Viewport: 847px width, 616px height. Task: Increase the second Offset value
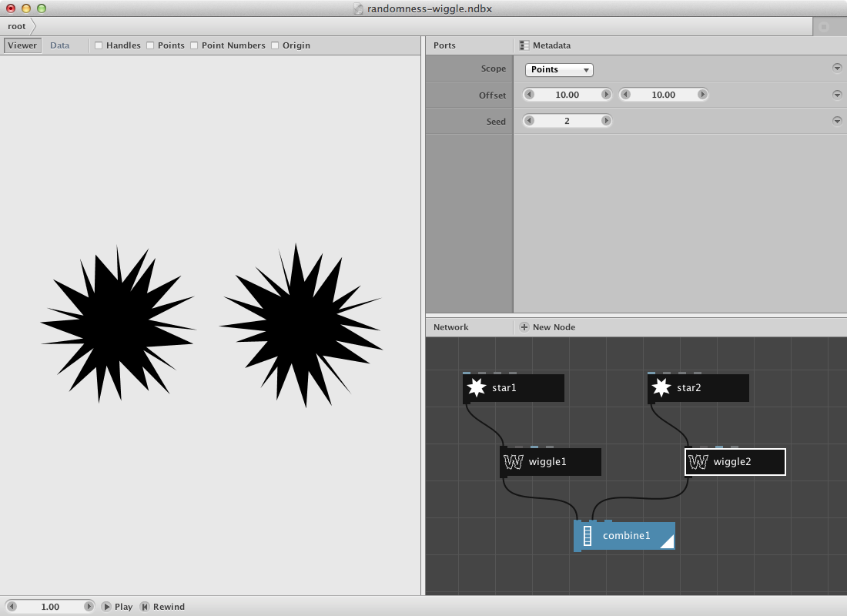[701, 95]
